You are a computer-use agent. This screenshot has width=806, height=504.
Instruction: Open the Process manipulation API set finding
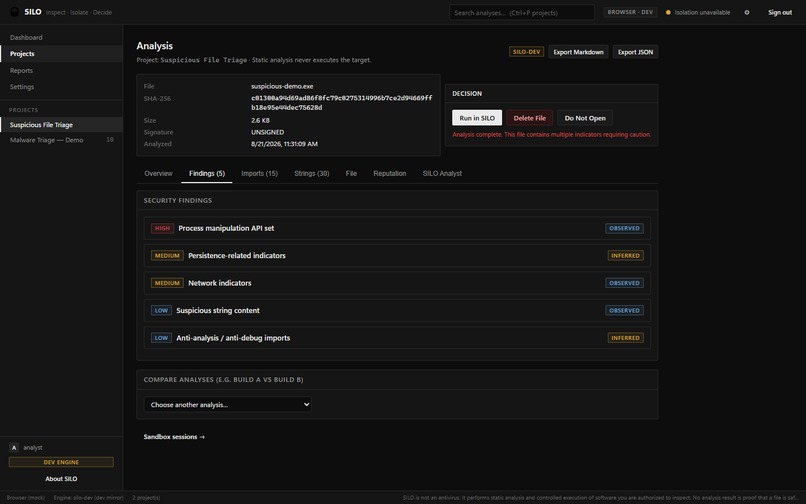coord(397,228)
